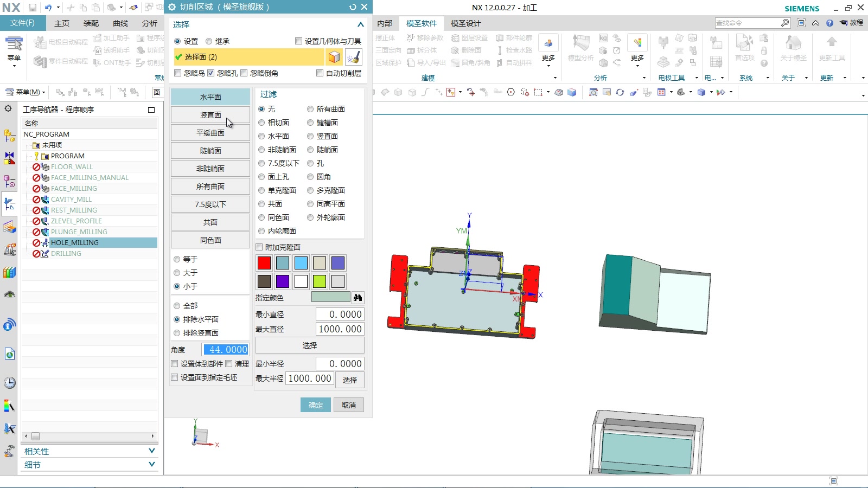Pick the red color swatch

[x=264, y=263]
